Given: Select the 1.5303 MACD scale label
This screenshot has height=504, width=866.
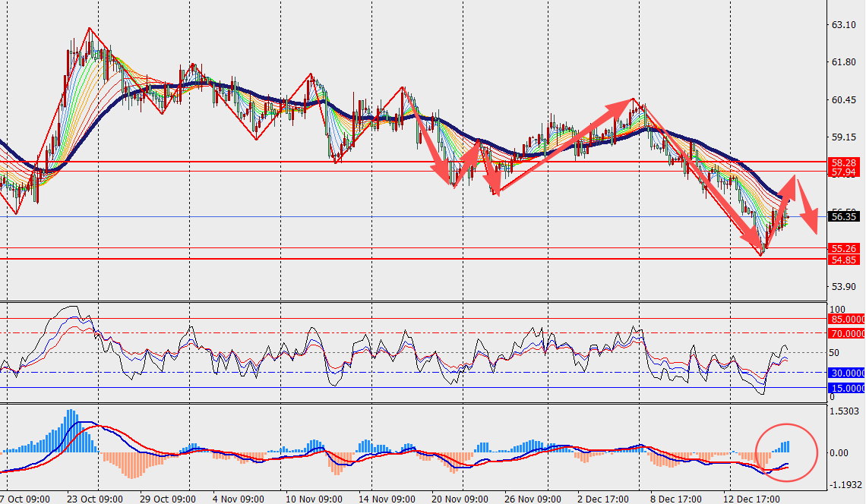Looking at the screenshot, I should point(846,411).
